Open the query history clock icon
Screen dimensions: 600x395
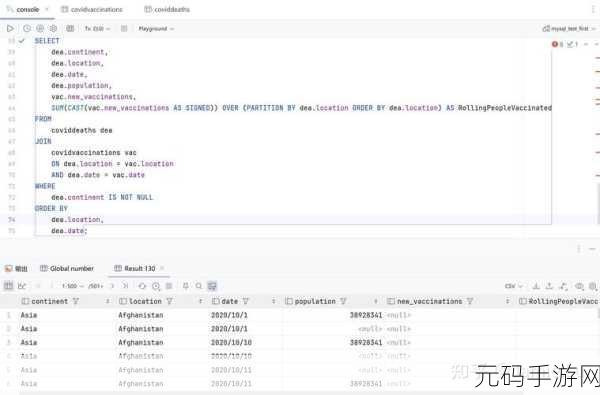click(27, 28)
